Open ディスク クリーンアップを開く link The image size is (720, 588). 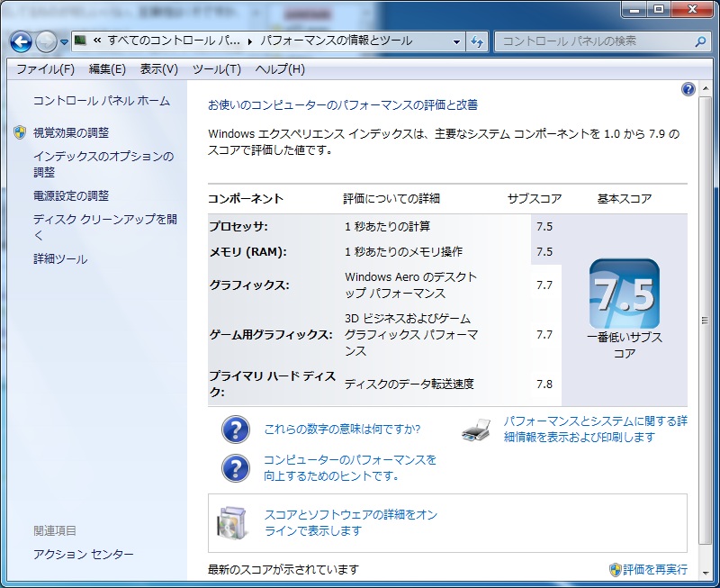(x=104, y=227)
